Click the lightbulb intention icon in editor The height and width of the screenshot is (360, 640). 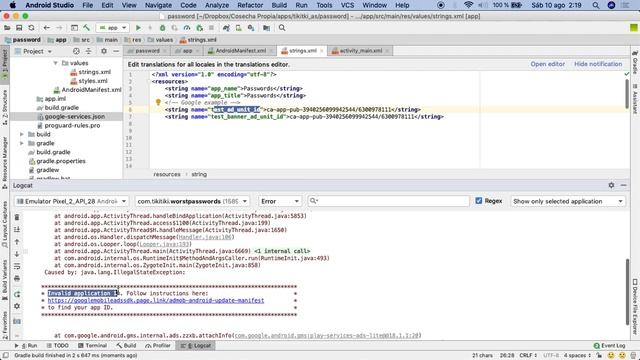pyautogui.click(x=158, y=102)
